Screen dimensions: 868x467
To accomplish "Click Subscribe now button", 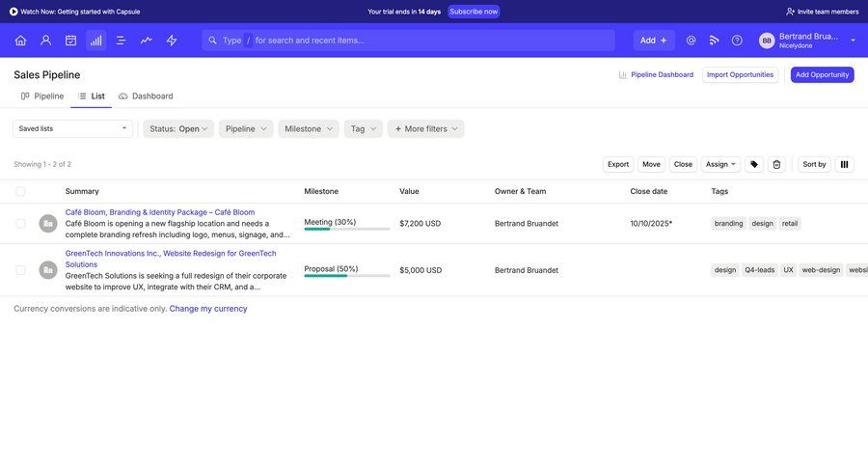I will tap(474, 12).
